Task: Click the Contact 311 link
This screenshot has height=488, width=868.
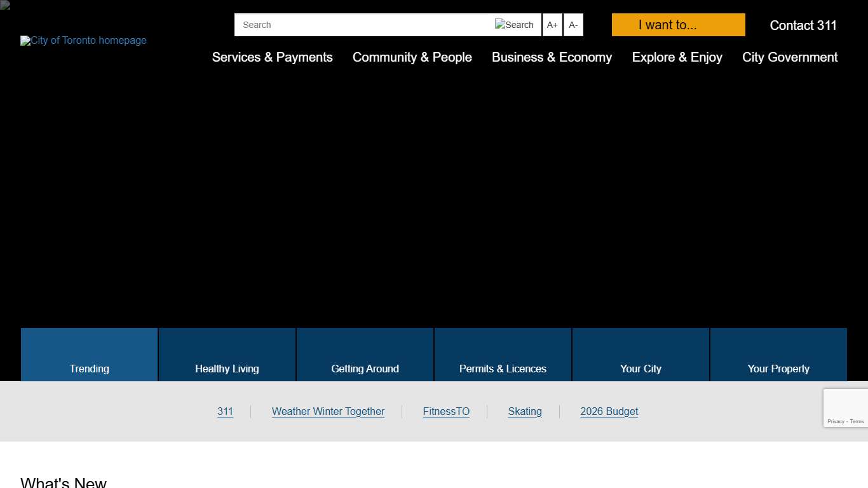Action: pyautogui.click(x=803, y=25)
